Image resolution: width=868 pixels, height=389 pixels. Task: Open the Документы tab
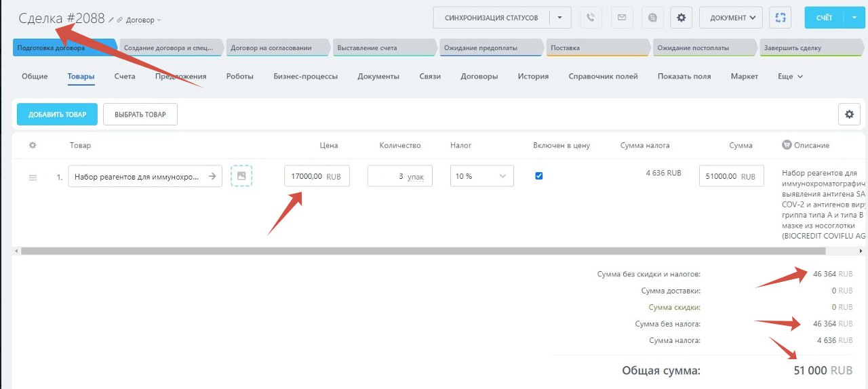[378, 76]
